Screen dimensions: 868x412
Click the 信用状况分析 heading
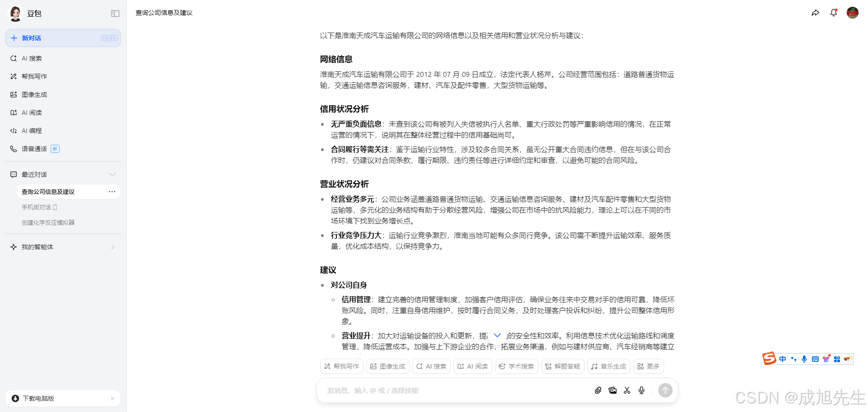(x=344, y=109)
